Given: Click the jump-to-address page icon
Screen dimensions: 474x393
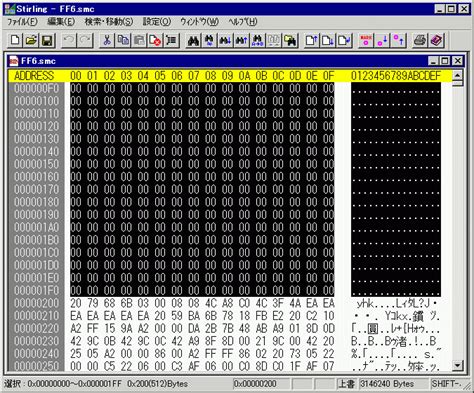Looking at the screenshot, I should coord(344,40).
